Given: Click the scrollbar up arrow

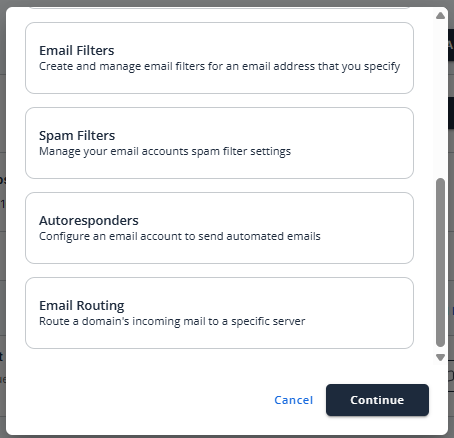Looking at the screenshot, I should (x=440, y=16).
